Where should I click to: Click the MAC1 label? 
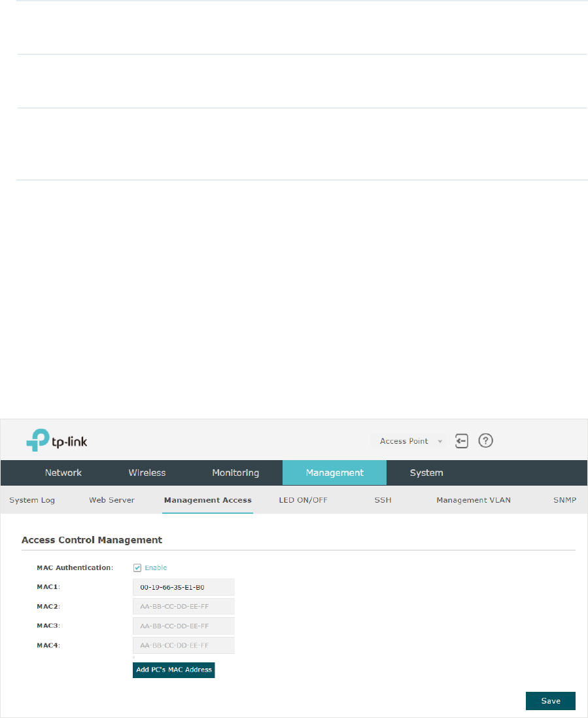coord(48,587)
